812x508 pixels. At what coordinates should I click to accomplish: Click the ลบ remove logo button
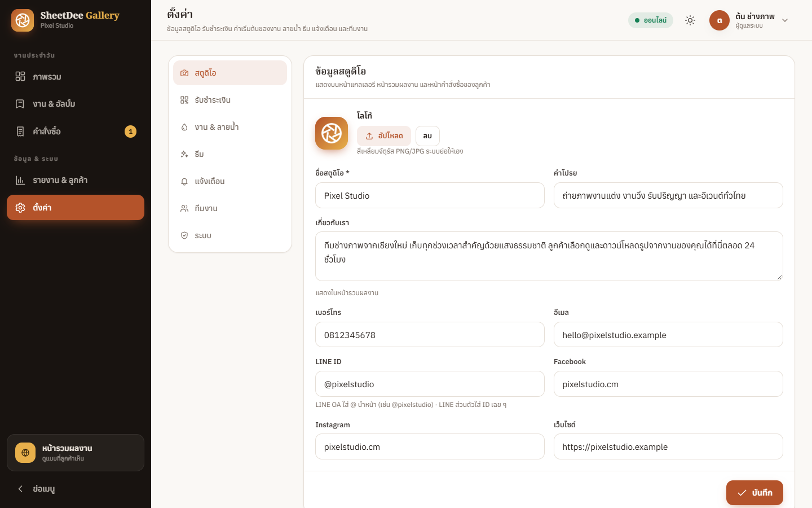427,136
